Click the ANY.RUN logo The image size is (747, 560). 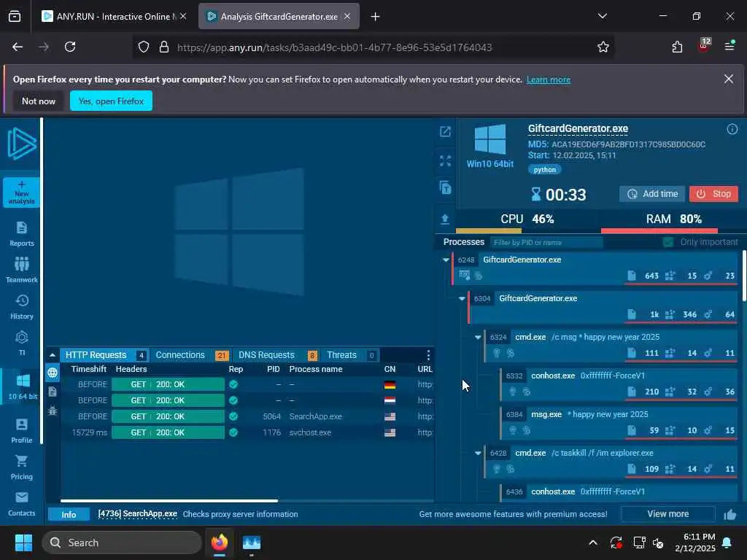[x=22, y=144]
